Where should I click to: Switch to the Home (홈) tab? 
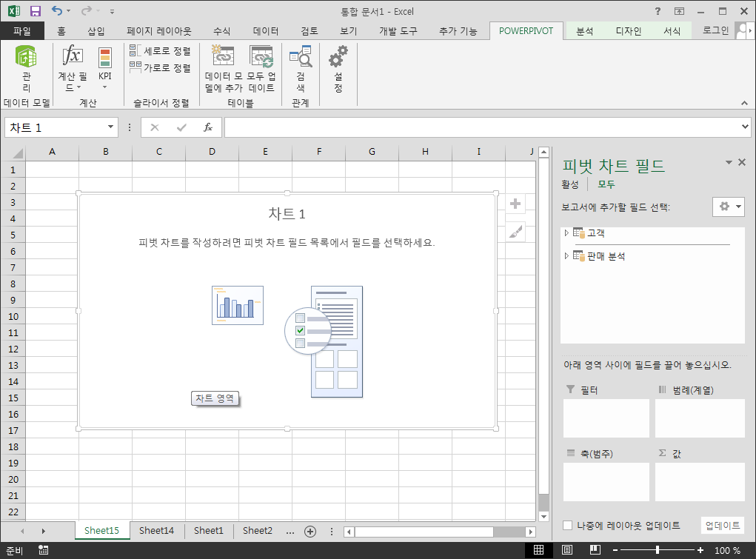coord(61,31)
